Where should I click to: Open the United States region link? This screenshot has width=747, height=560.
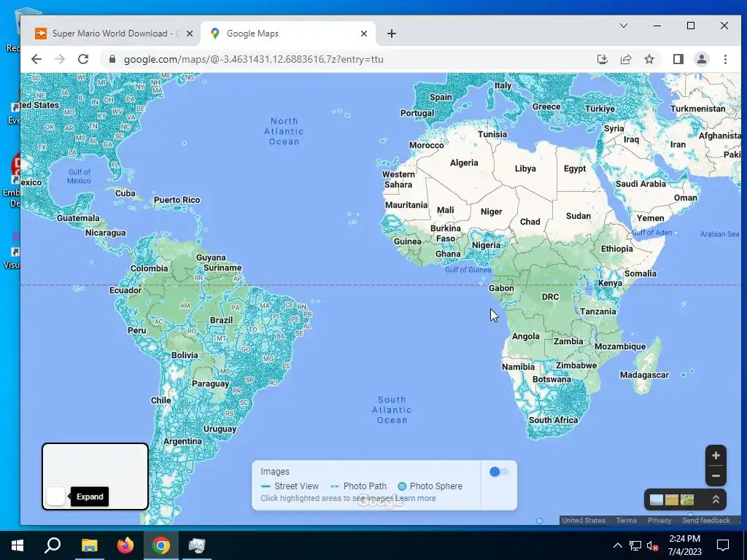583,520
